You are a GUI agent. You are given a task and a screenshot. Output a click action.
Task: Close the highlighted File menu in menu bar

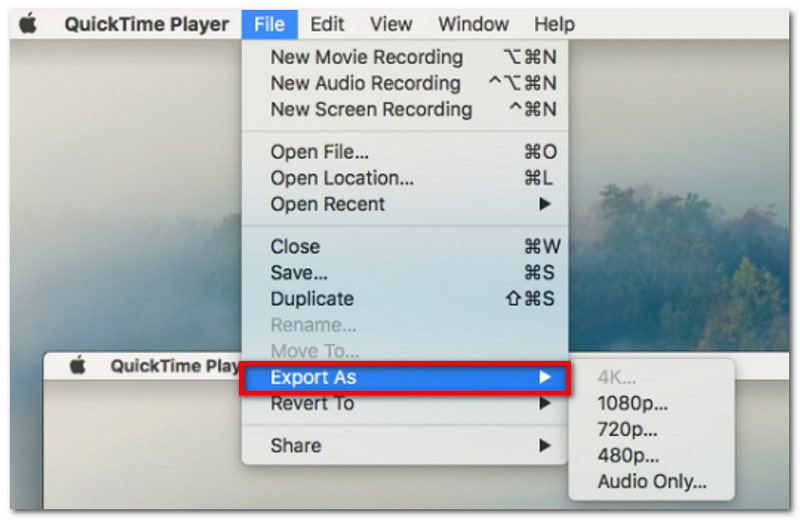point(269,24)
